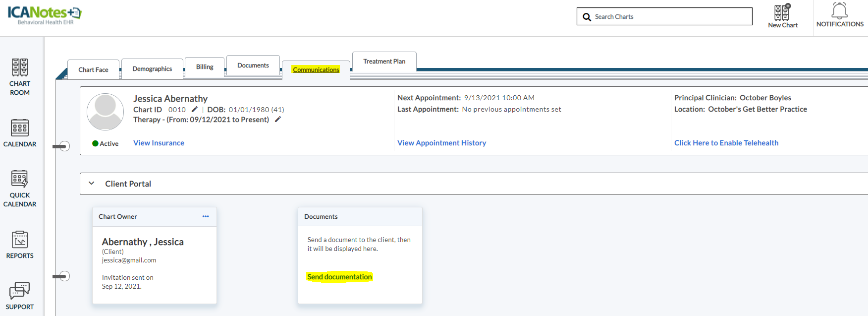Edit Therapy date range pencil icon

pos(278,120)
